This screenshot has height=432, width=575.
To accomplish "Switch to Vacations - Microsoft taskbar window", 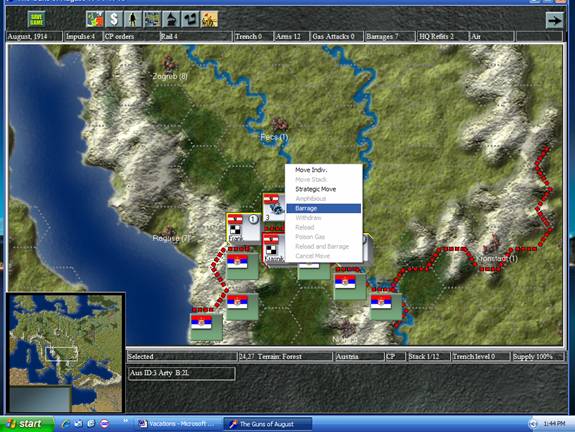I will click(179, 424).
